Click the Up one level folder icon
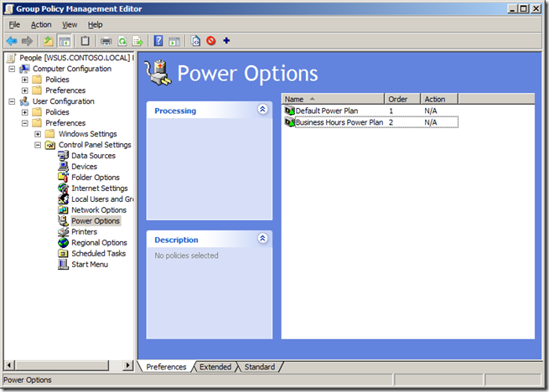549x392 pixels. [49, 40]
